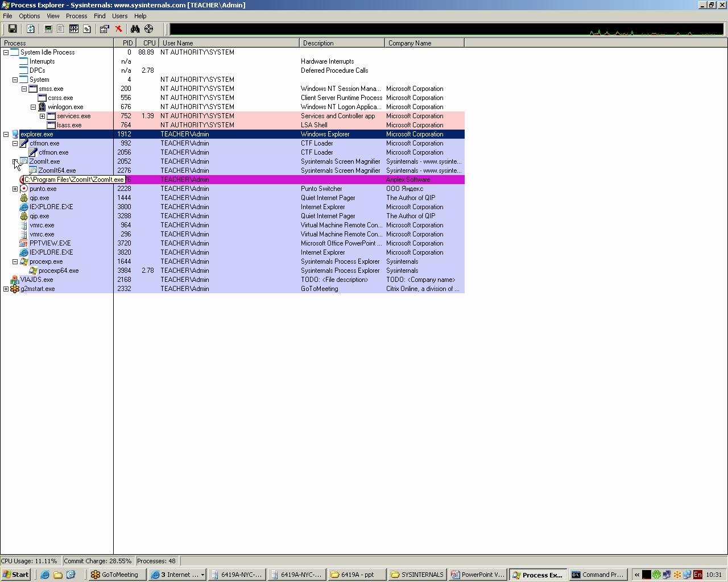This screenshot has height=582, width=728.
Task: Select the procexp64.exe process row
Action: tap(233, 271)
